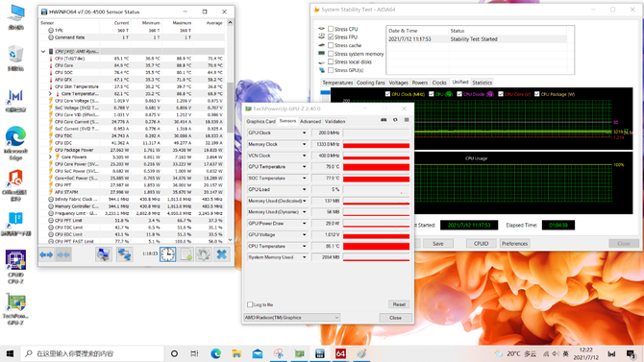Click GPU-Z Reset button
The height and width of the screenshot is (362, 644).
(x=399, y=304)
